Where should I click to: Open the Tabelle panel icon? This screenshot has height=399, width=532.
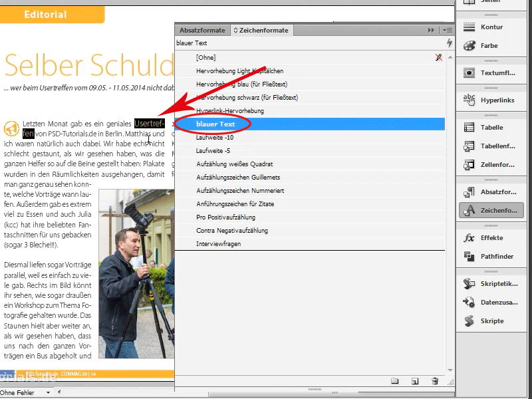tap(469, 127)
